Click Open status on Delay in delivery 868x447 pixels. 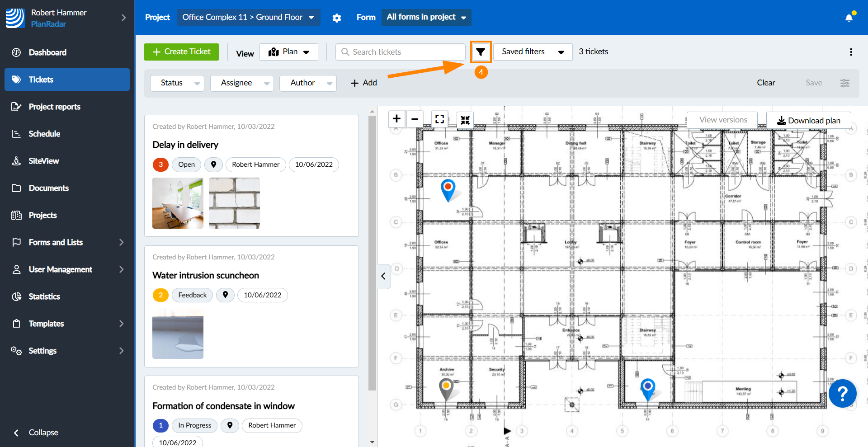[186, 165]
